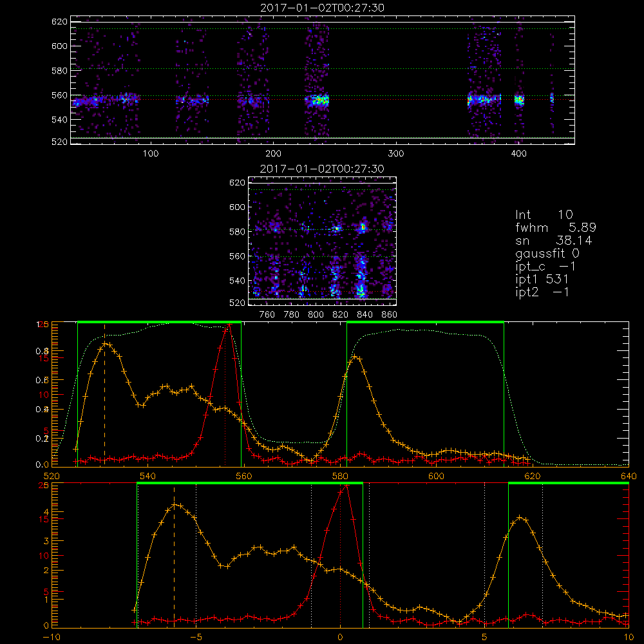Screen dimensions: 644x644
Task: Click the bottom plot x-axis label 0
Action: pos(340,638)
